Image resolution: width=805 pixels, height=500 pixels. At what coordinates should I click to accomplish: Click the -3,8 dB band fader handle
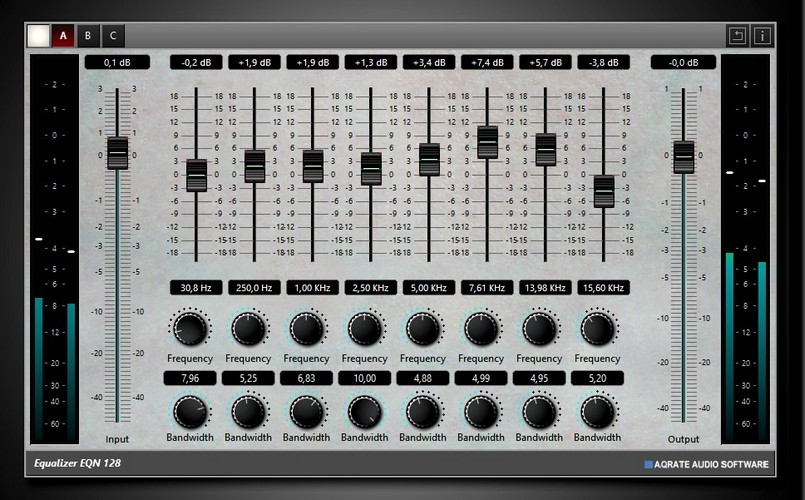coord(604,190)
